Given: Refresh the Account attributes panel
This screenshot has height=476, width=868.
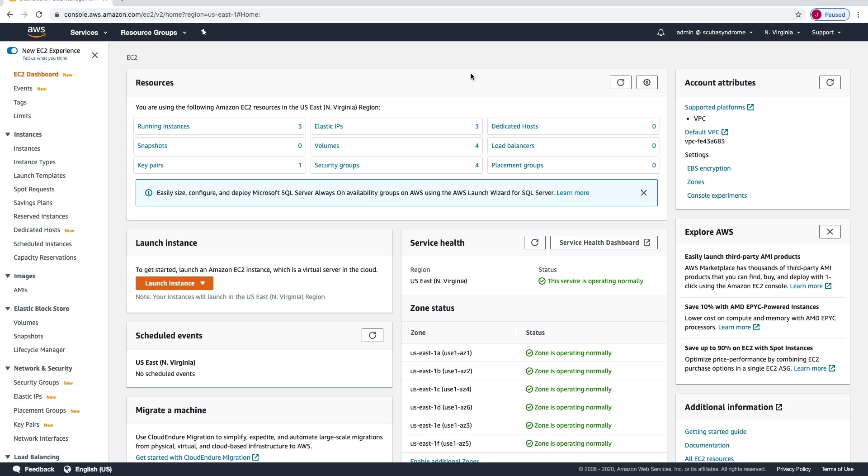Looking at the screenshot, I should coord(830,82).
